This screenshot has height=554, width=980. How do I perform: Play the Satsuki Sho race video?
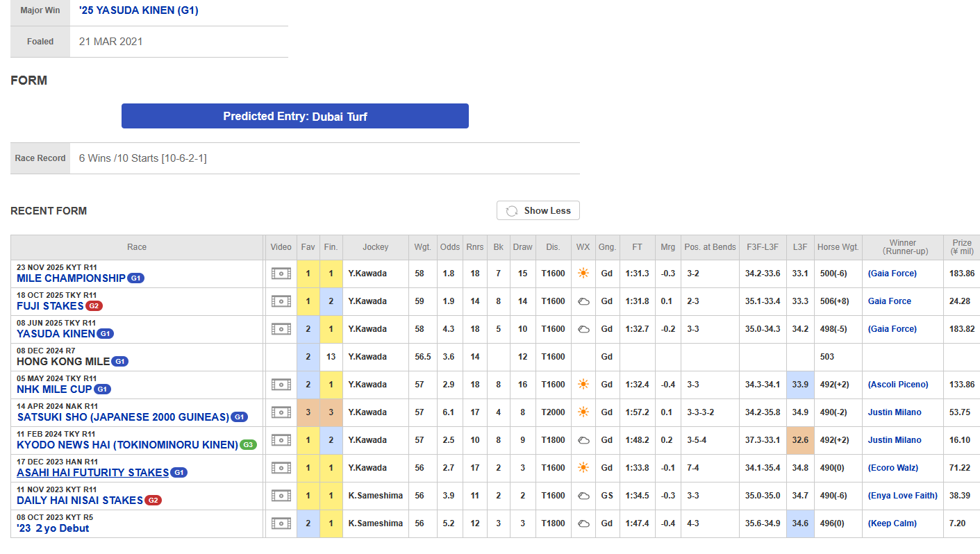(x=281, y=412)
